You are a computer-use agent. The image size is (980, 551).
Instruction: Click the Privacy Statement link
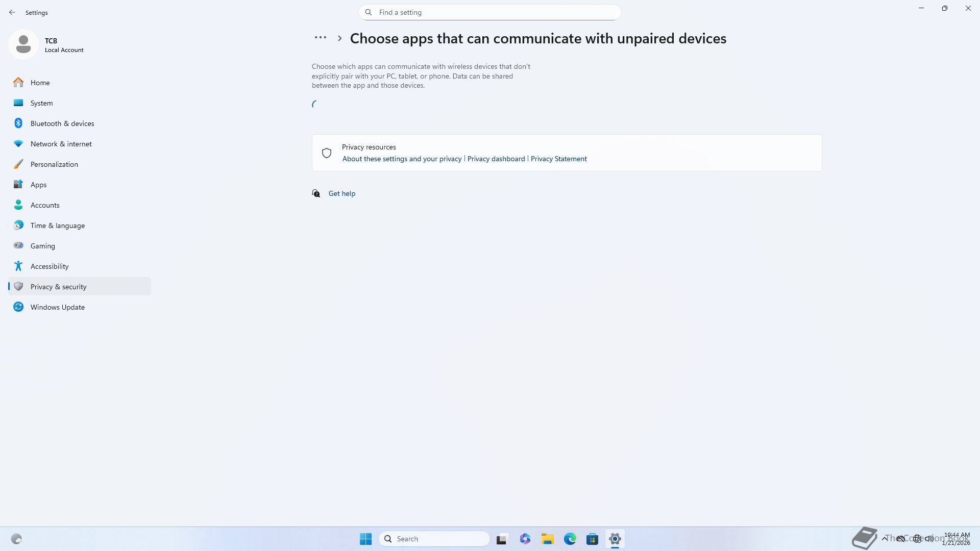click(x=558, y=159)
